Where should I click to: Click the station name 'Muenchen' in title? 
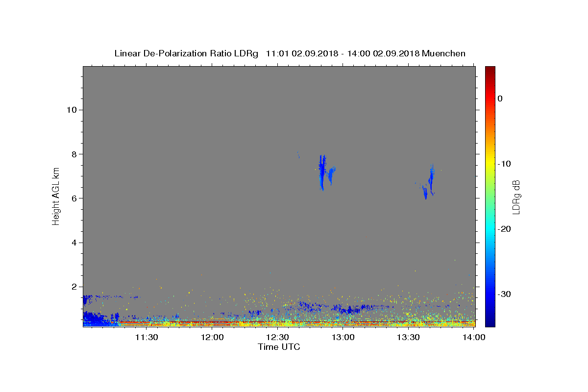pos(443,53)
